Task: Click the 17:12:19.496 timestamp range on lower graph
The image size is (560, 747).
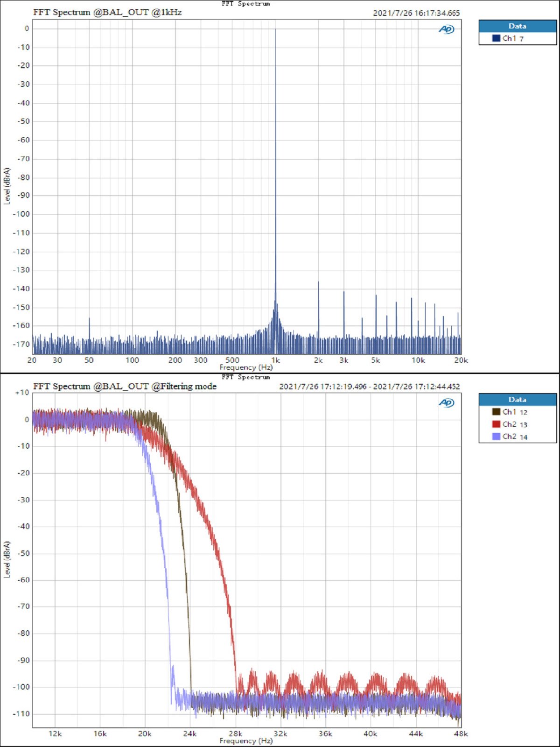Action: coord(370,387)
